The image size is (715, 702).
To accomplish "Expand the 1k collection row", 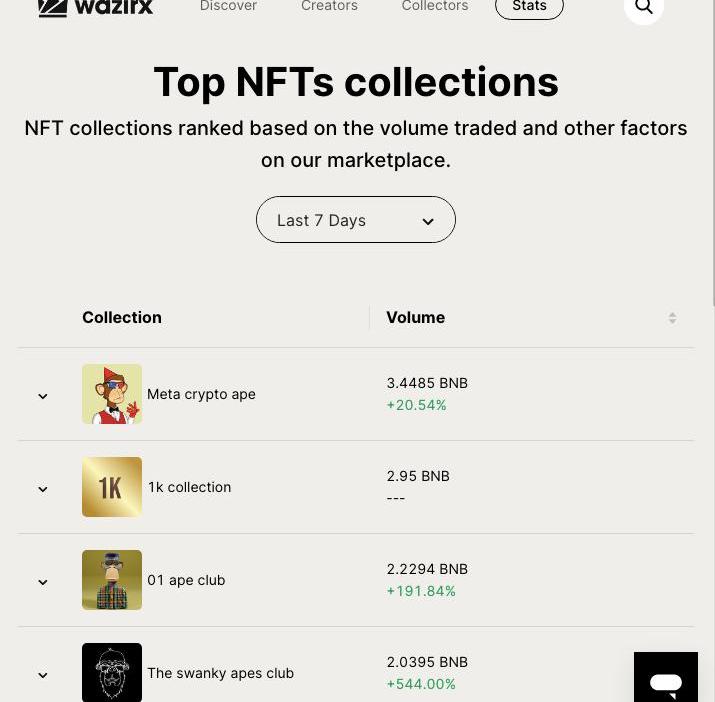I will point(43,489).
